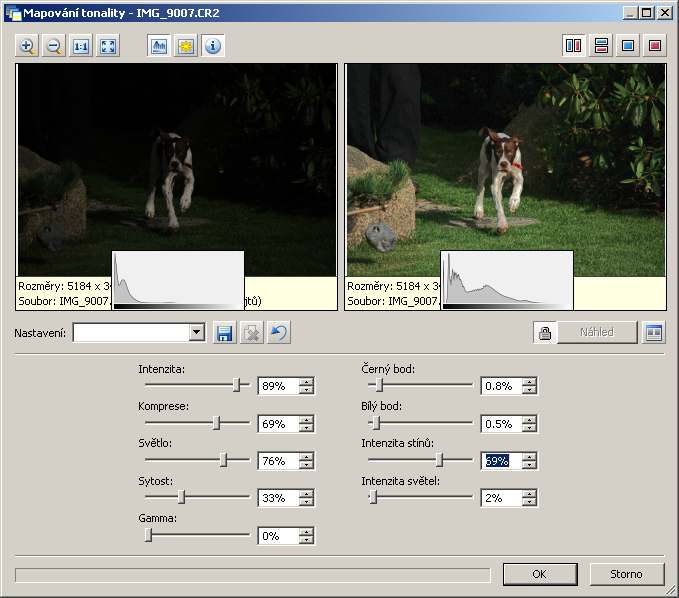679x598 pixels.
Task: Click the zoom out magnifier icon
Action: click(54, 46)
